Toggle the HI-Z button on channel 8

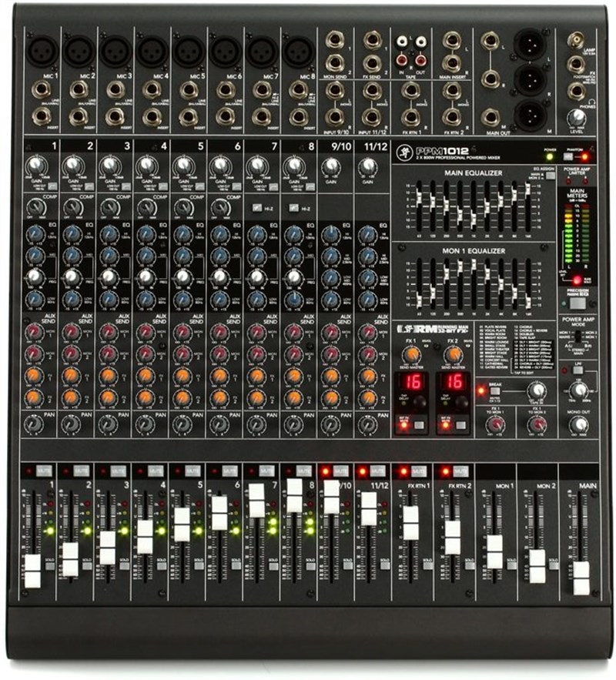[x=294, y=208]
